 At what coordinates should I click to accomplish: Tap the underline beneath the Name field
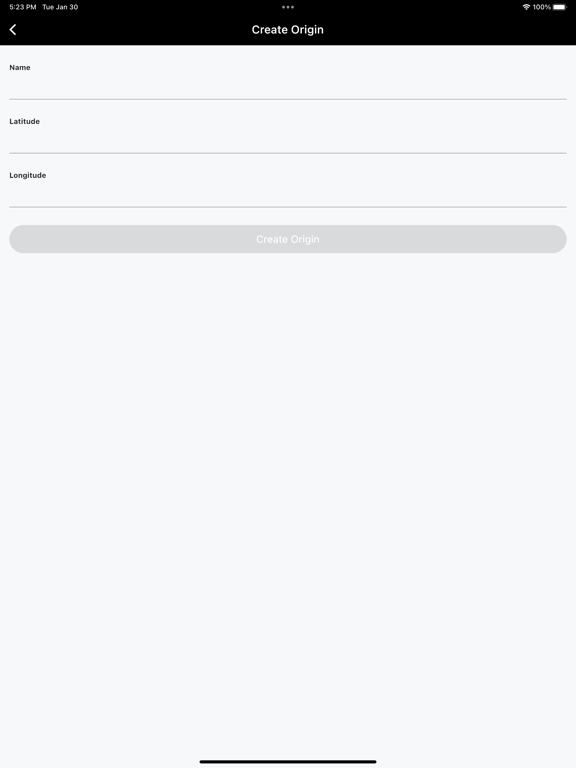(x=288, y=99)
